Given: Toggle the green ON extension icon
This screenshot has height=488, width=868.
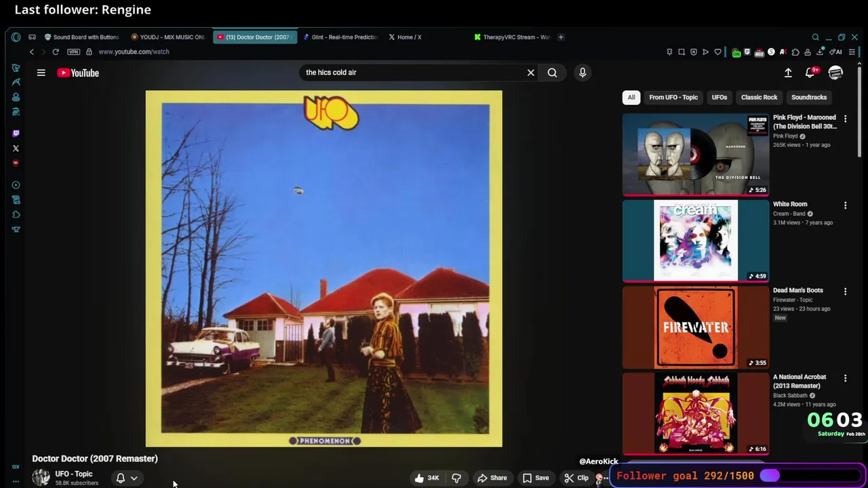Looking at the screenshot, I should pos(736,52).
